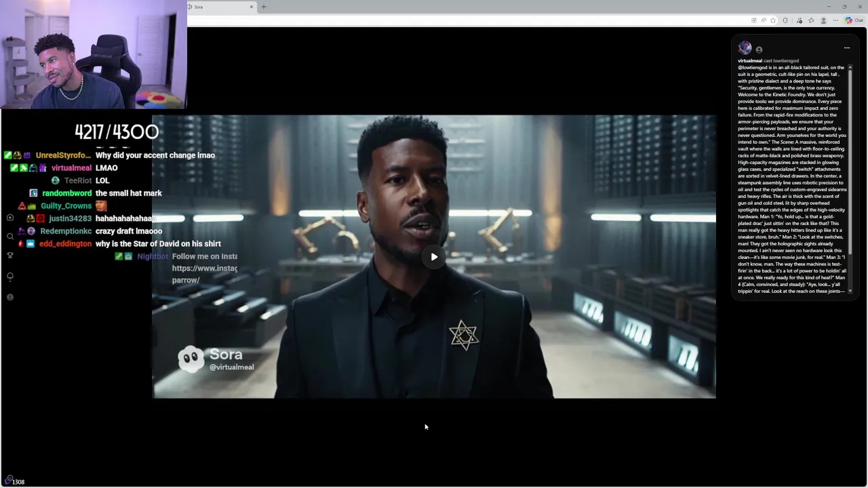This screenshot has width=868, height=488.
Task: Open virtualmeal's profile avatar
Action: tap(745, 48)
